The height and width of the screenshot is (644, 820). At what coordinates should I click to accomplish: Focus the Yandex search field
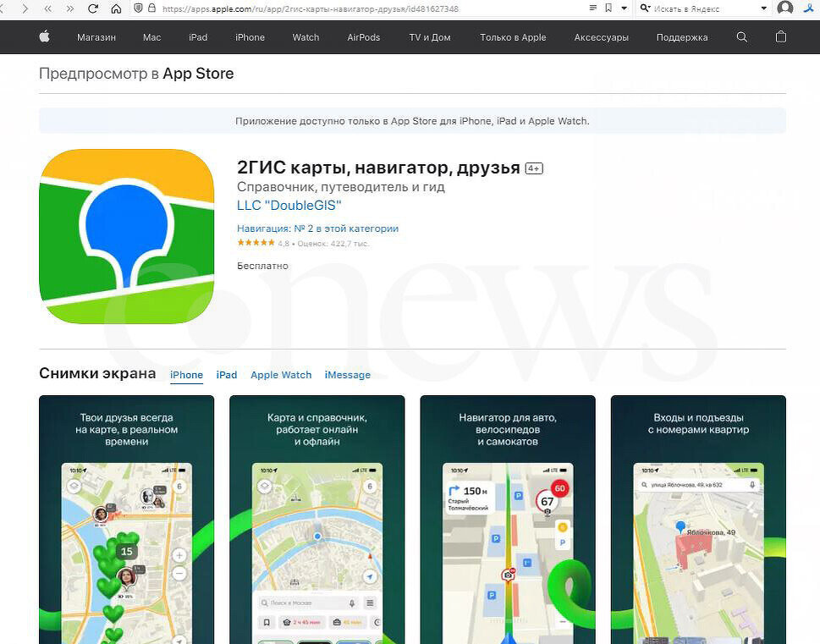703,8
